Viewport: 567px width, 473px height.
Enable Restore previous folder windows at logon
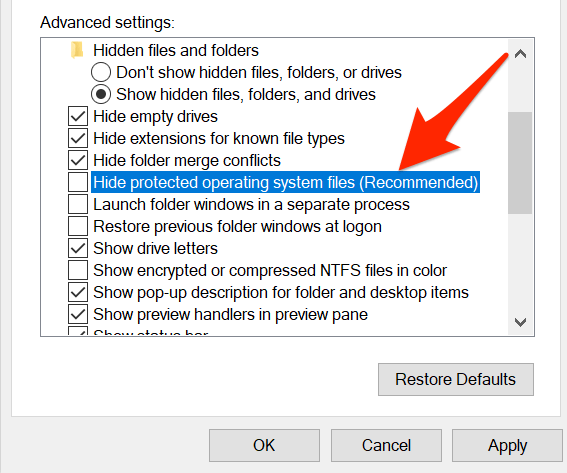tap(78, 226)
